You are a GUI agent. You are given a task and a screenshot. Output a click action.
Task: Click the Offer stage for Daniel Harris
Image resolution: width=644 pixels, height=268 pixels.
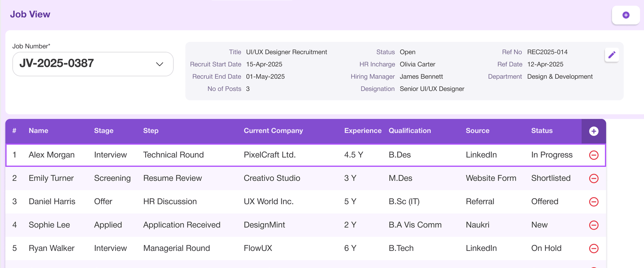coord(103,201)
